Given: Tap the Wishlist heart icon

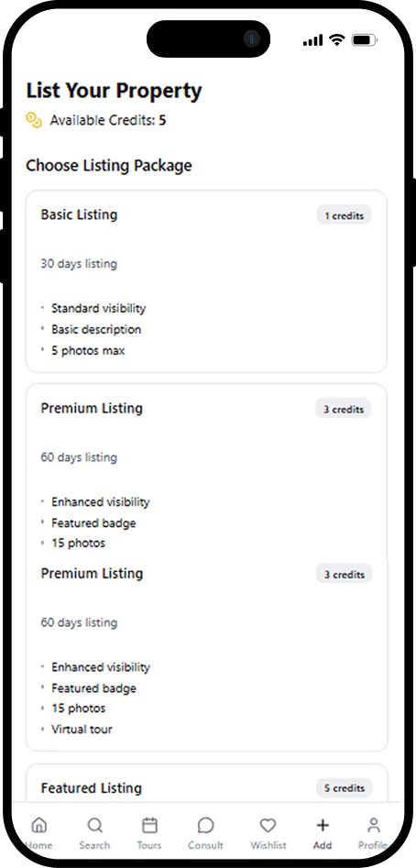Looking at the screenshot, I should click(268, 825).
